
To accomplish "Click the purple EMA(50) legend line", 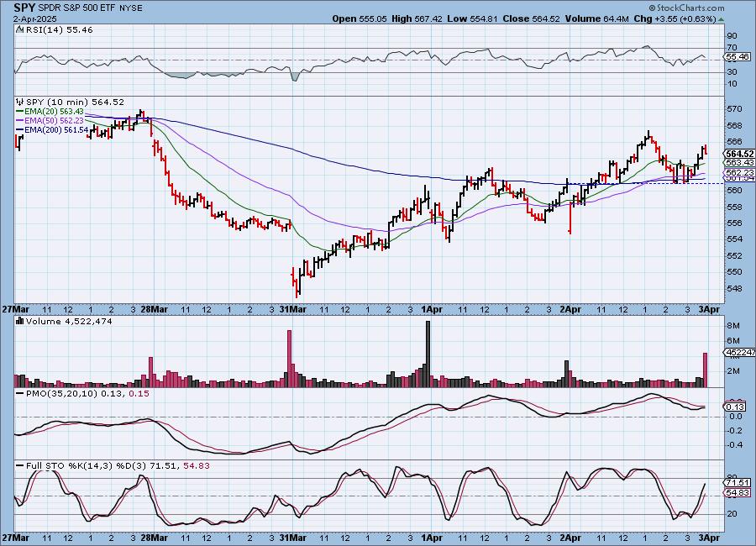I will [20, 121].
